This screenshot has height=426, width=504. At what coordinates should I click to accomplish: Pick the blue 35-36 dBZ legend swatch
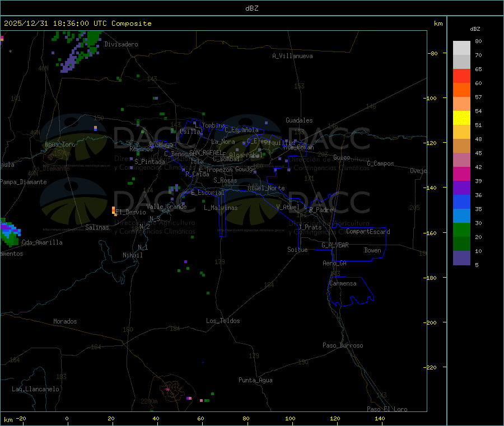tap(461, 202)
